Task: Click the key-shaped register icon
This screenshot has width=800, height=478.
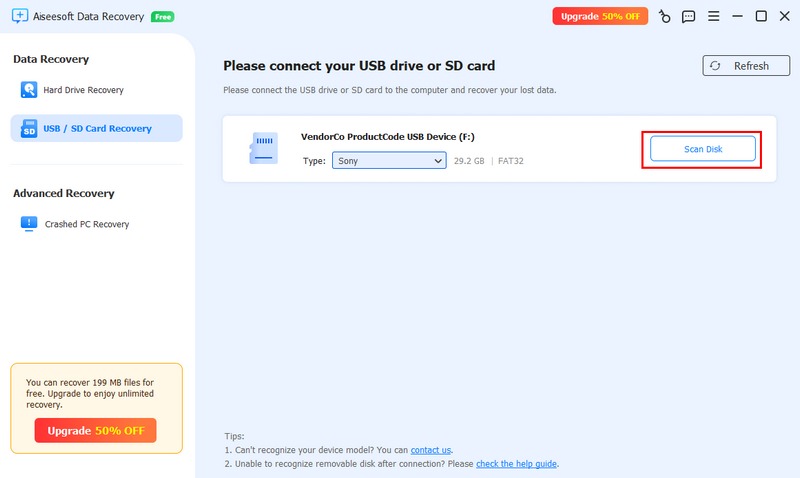Action: click(x=666, y=16)
